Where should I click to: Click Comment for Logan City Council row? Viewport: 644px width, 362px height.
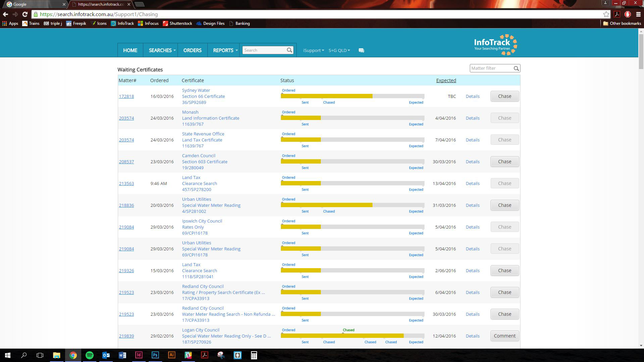click(505, 336)
